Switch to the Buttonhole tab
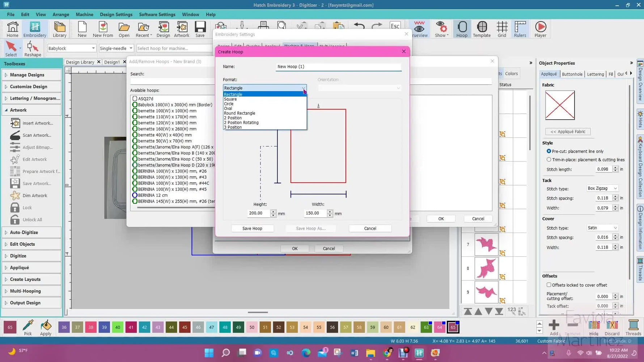This screenshot has width=644, height=362. pyautogui.click(x=572, y=74)
